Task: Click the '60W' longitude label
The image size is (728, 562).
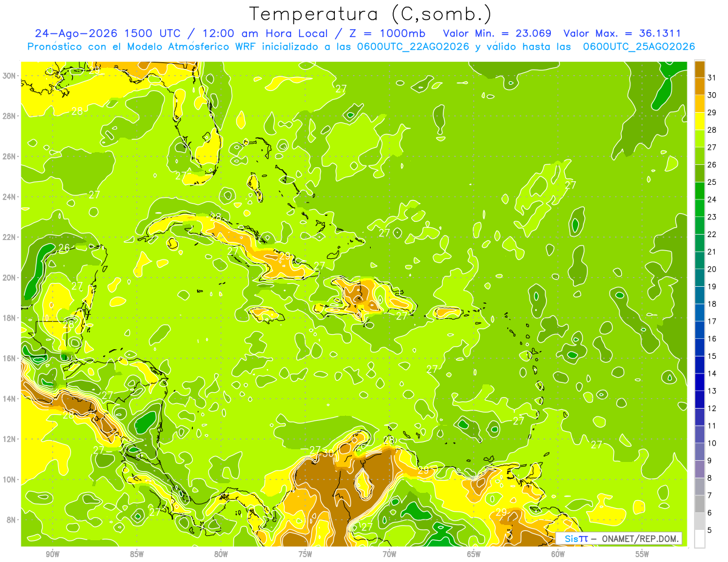Action: point(558,554)
